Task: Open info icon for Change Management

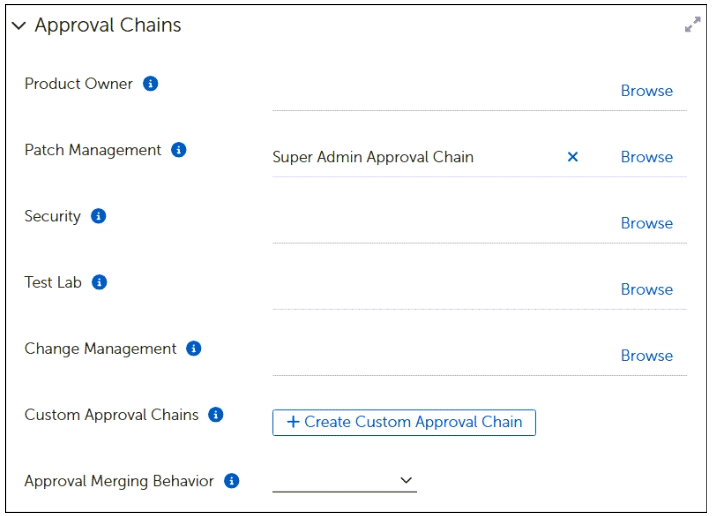Action: 194,349
